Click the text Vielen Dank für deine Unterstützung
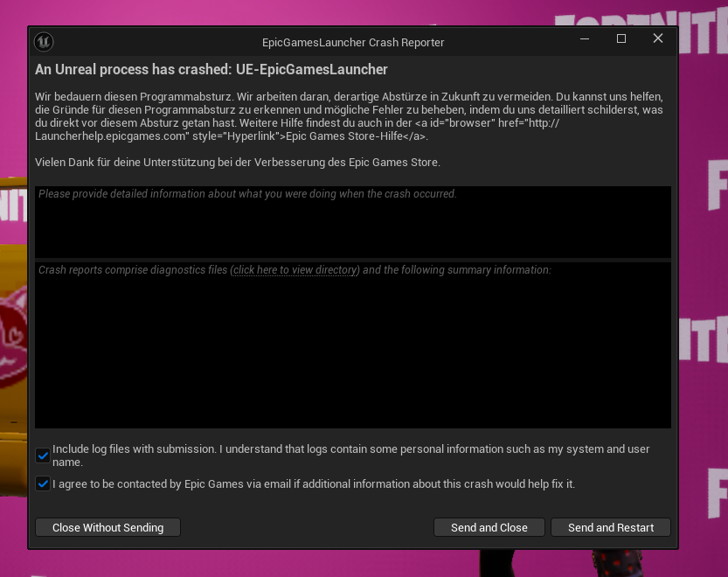The height and width of the screenshot is (577, 728). [x=237, y=162]
